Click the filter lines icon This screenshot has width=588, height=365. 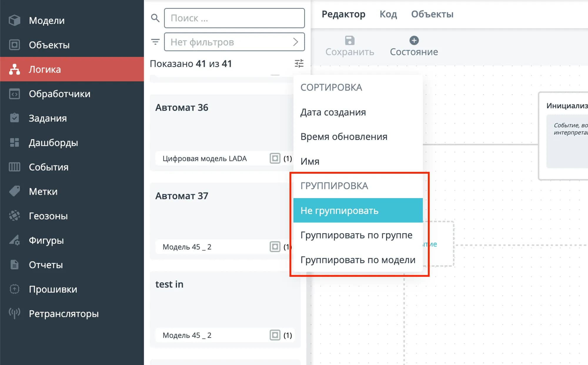155,42
